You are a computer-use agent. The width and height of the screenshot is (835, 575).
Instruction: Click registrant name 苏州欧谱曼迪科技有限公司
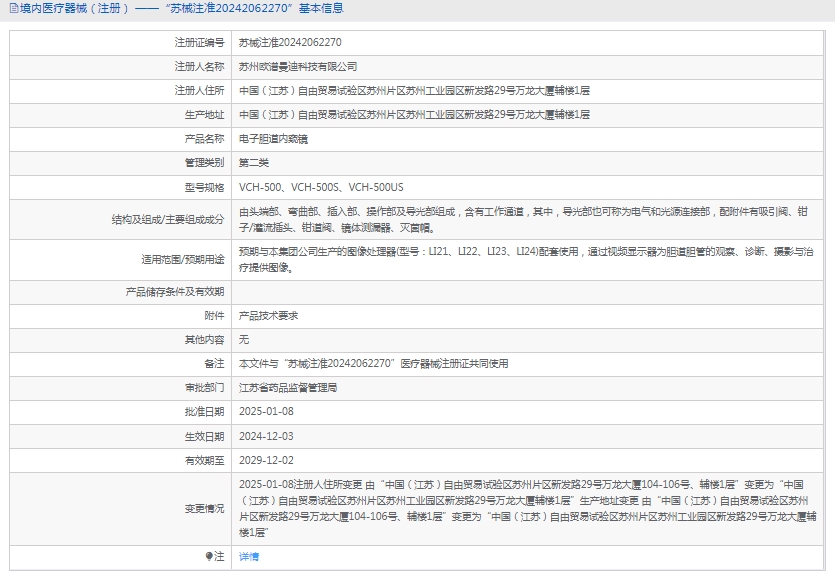tap(298, 67)
